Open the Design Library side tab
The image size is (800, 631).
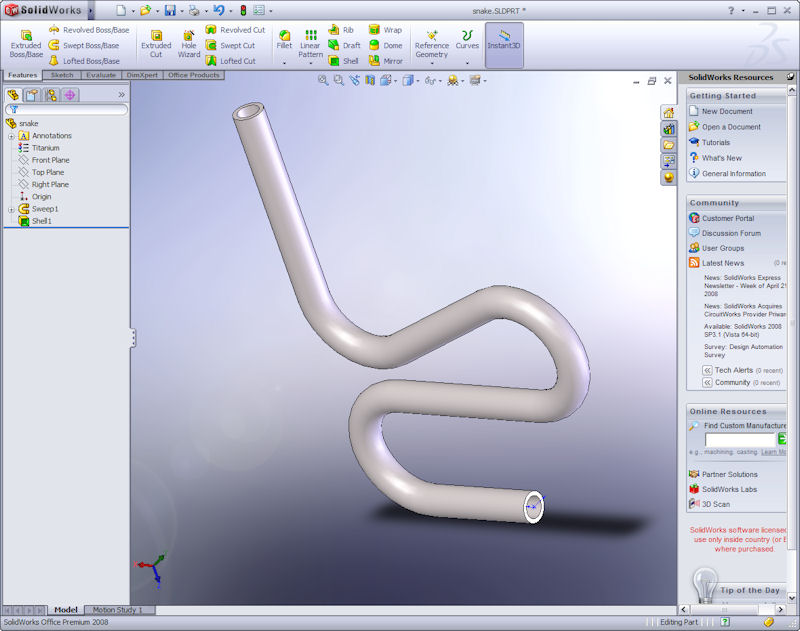tap(668, 129)
